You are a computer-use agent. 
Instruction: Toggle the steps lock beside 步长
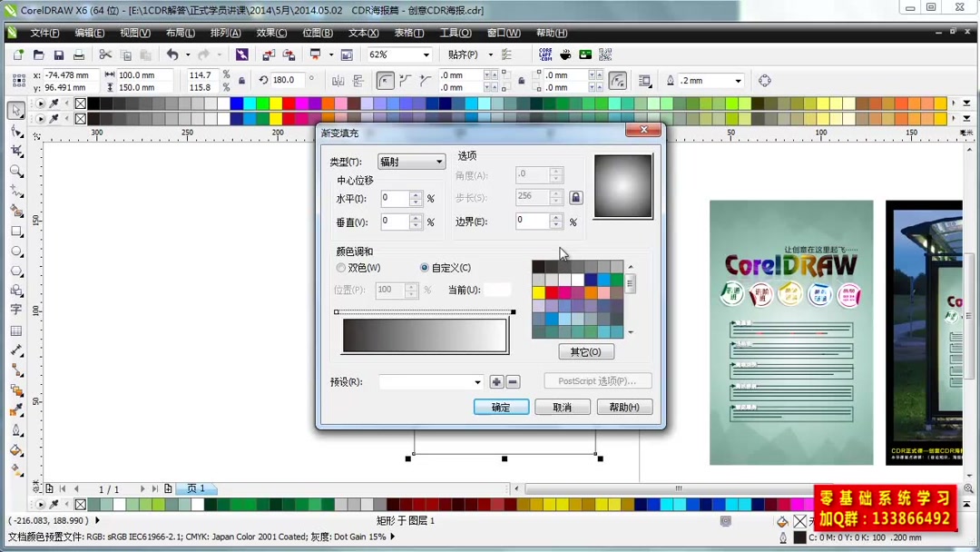(575, 197)
